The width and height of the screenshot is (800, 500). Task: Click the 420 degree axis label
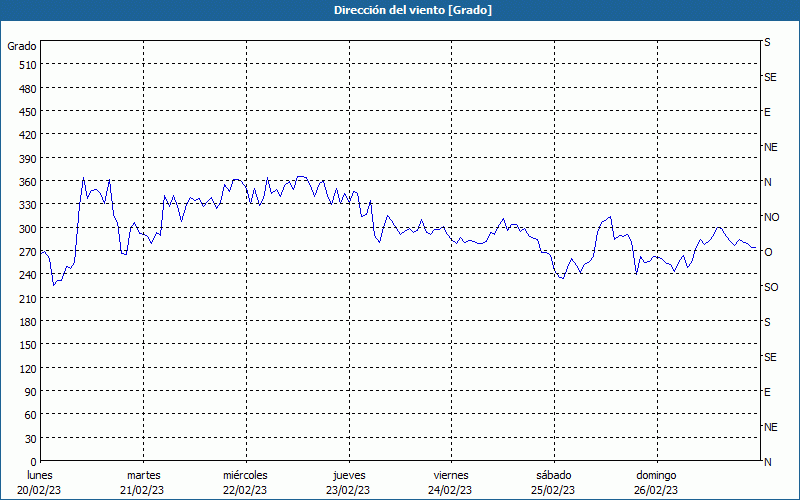coord(29,135)
